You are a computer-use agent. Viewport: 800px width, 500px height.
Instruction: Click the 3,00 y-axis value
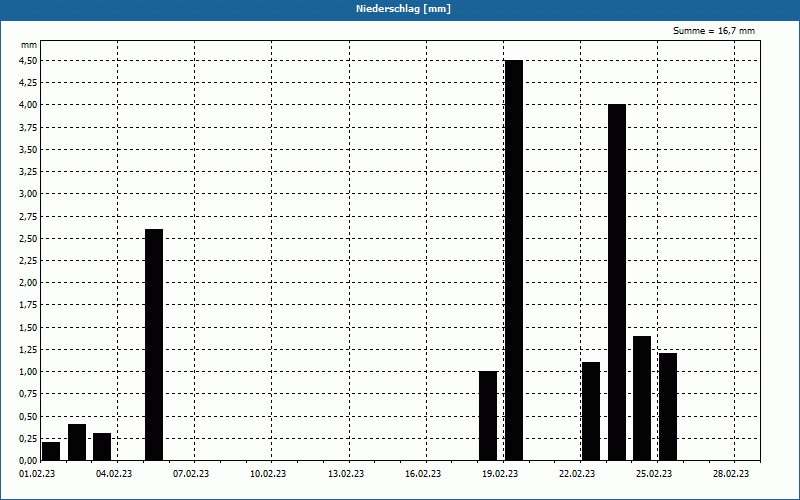click(x=28, y=194)
